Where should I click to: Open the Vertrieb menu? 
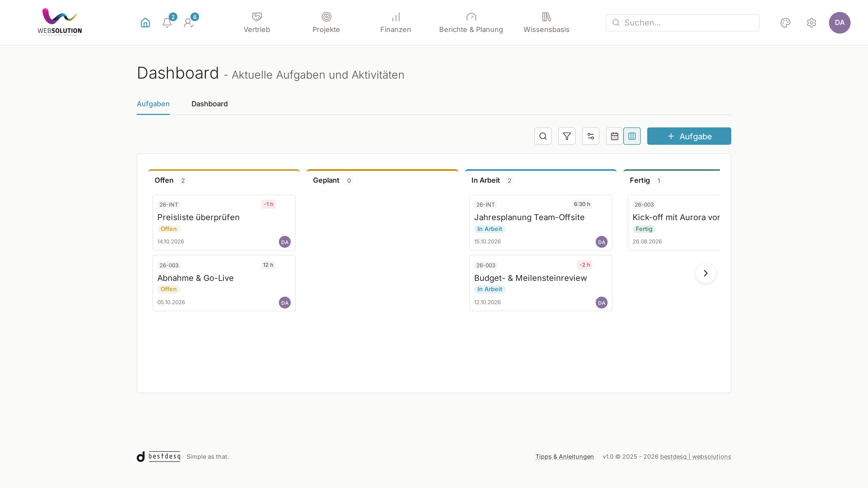pos(257,23)
